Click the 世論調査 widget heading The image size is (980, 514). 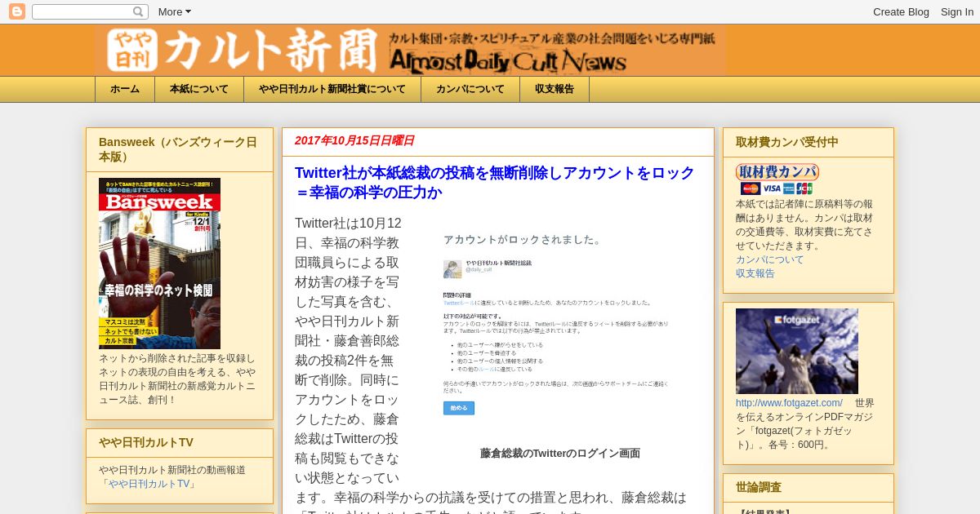(x=759, y=487)
